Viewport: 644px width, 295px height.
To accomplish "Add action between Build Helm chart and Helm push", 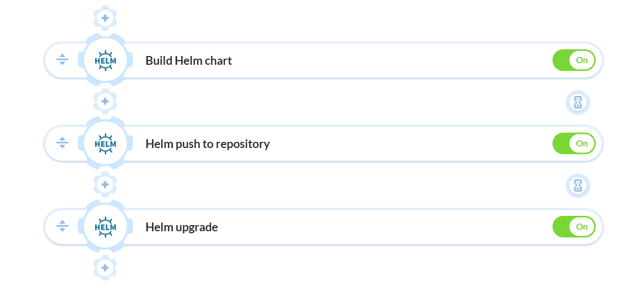I will point(105,101).
